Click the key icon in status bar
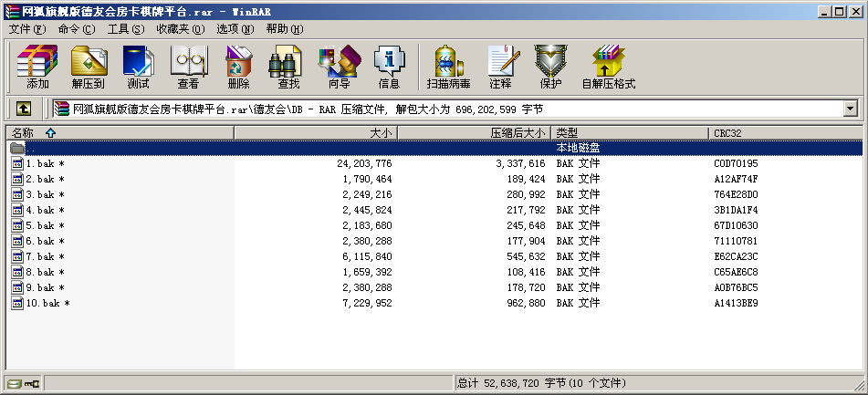 32,383
